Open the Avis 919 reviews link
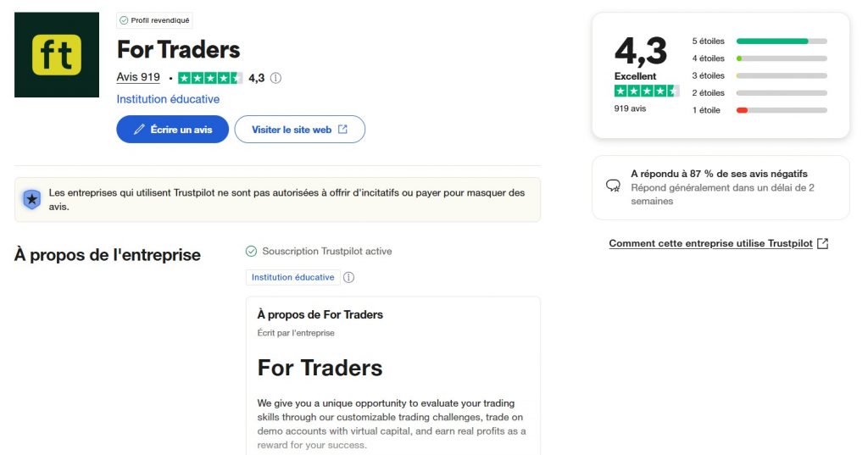Viewport: 868px width, 455px height. tap(138, 77)
